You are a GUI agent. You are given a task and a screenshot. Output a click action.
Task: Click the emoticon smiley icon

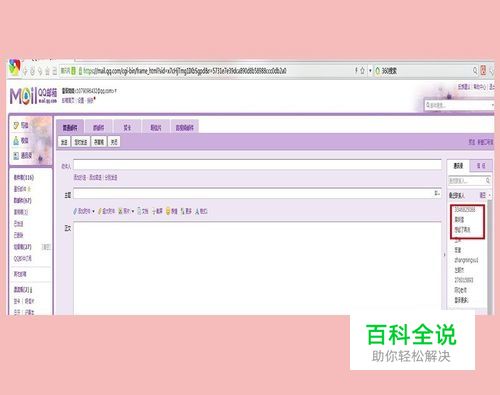(x=169, y=211)
